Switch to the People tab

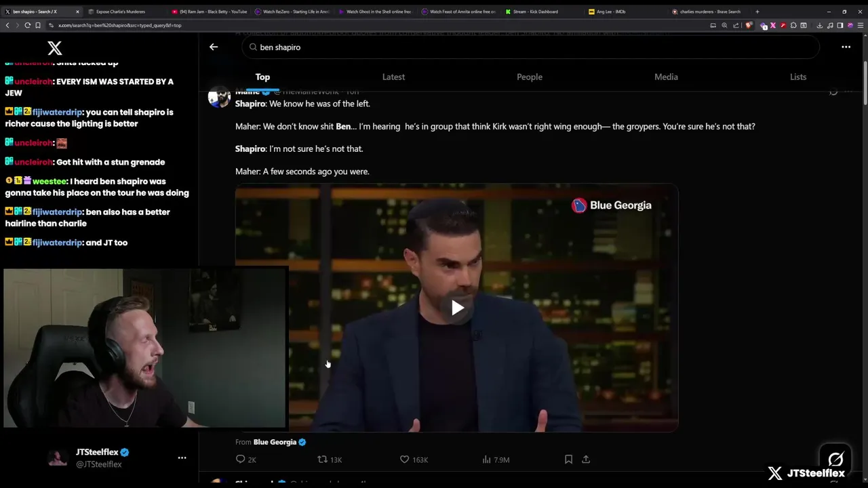click(x=530, y=77)
